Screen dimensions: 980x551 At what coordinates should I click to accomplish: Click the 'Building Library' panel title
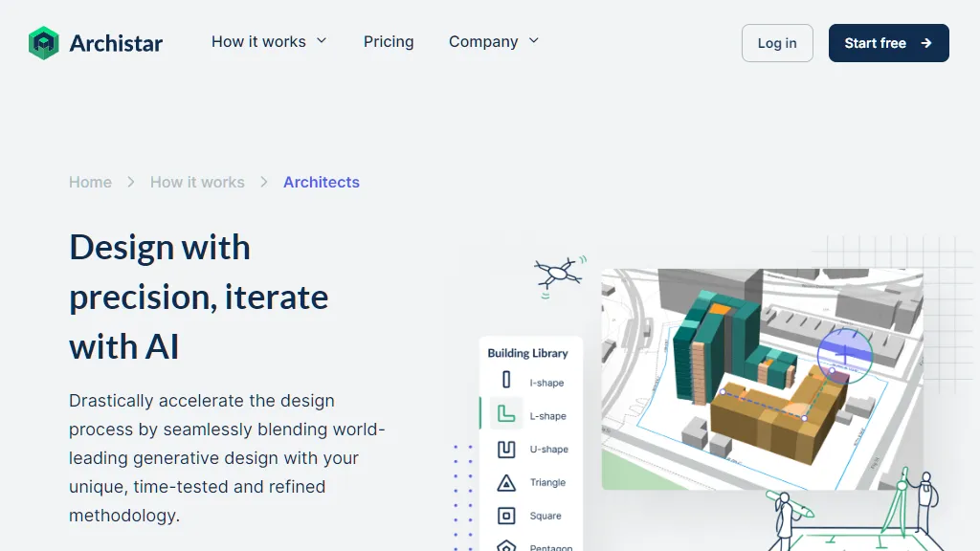click(x=527, y=354)
